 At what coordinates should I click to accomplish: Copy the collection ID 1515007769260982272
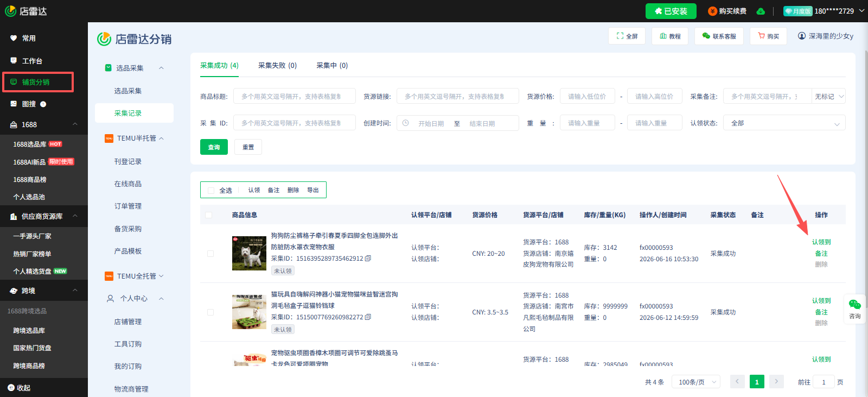[368, 317]
